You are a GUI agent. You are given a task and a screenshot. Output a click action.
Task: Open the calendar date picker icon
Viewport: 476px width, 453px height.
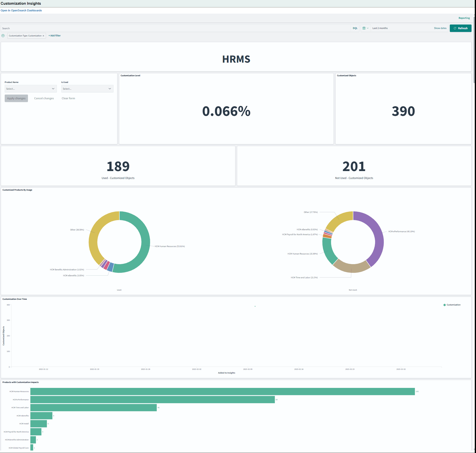(x=364, y=28)
